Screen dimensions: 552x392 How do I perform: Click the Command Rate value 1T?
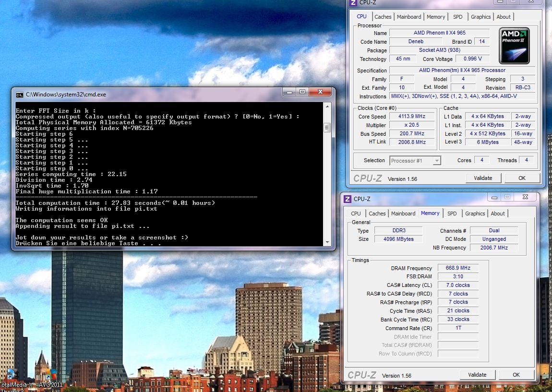coord(458,328)
